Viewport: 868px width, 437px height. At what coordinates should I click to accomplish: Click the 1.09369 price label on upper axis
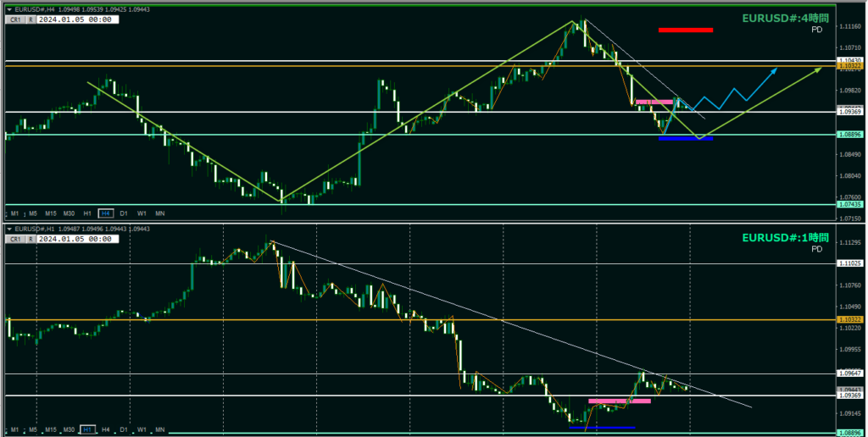coord(850,112)
